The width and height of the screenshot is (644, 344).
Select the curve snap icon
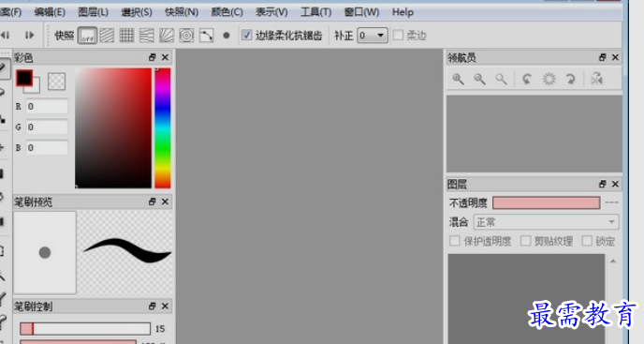[206, 36]
